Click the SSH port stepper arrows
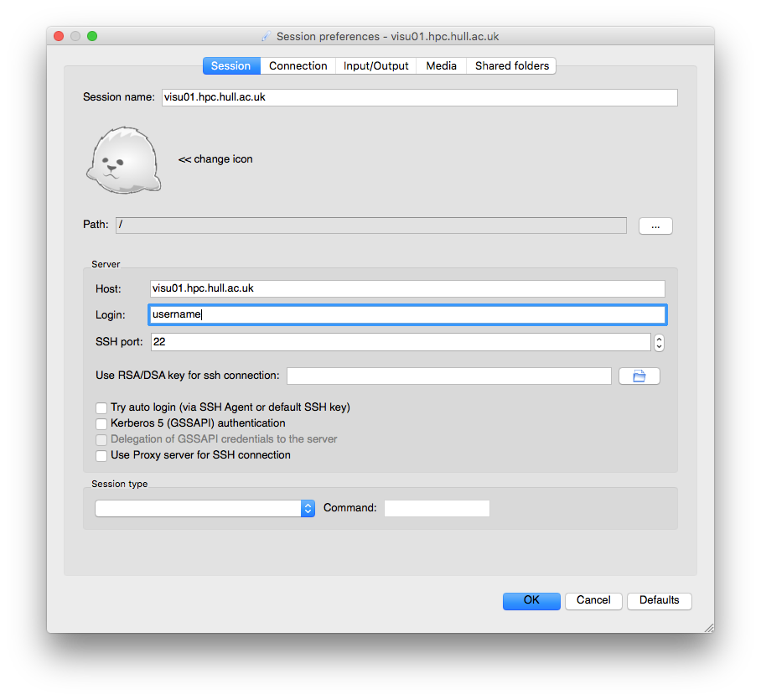 [x=660, y=342]
